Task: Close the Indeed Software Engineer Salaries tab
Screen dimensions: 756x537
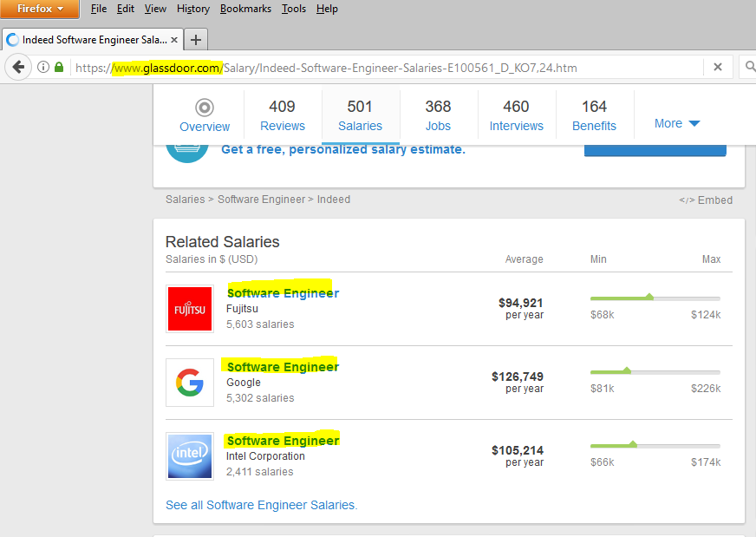Action: [x=174, y=40]
